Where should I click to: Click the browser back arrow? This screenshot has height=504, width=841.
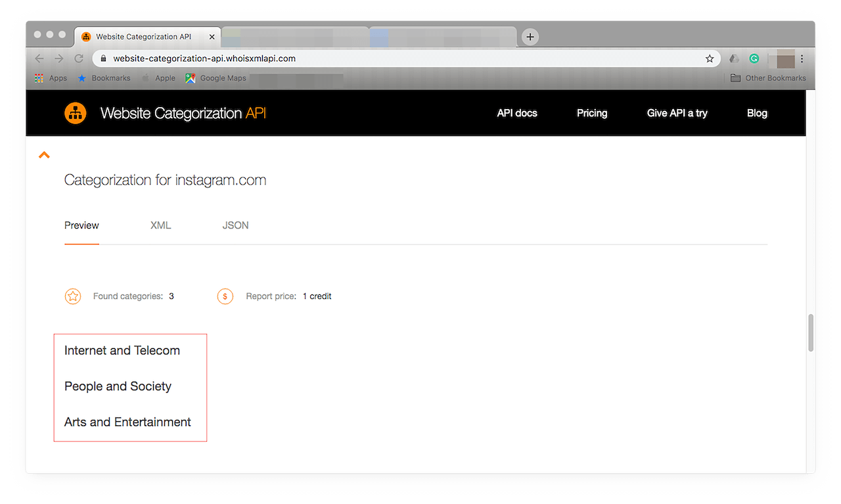tap(39, 58)
